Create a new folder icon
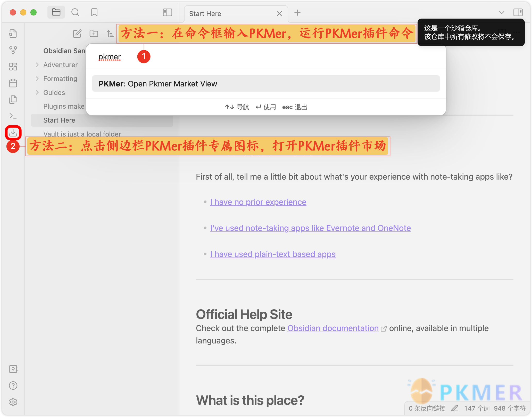This screenshot has height=417, width=532. [x=94, y=34]
